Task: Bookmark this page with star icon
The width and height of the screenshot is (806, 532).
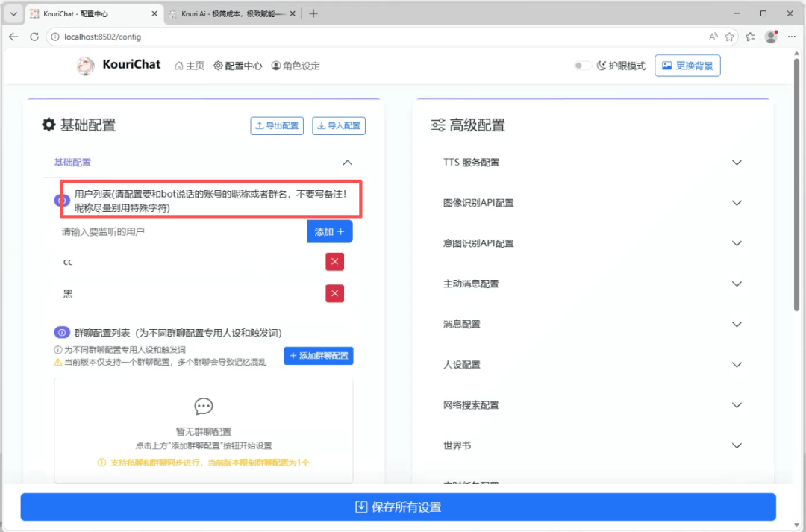Action: (729, 37)
